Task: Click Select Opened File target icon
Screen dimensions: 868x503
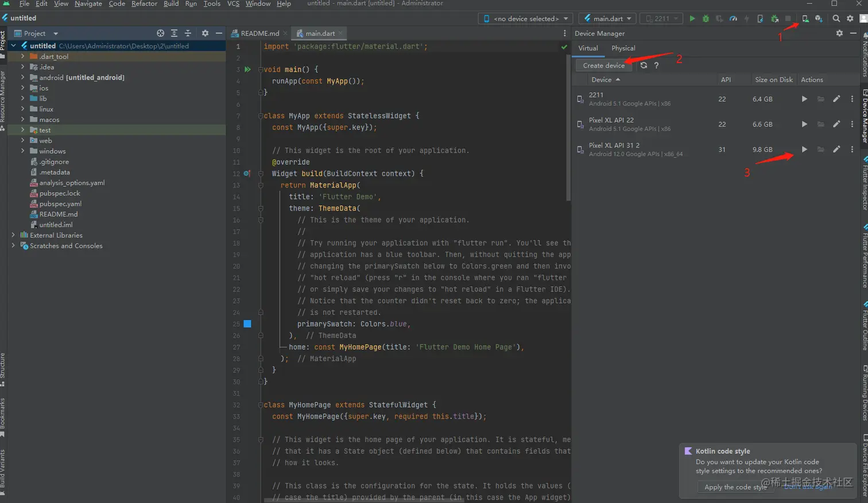Action: click(x=160, y=33)
